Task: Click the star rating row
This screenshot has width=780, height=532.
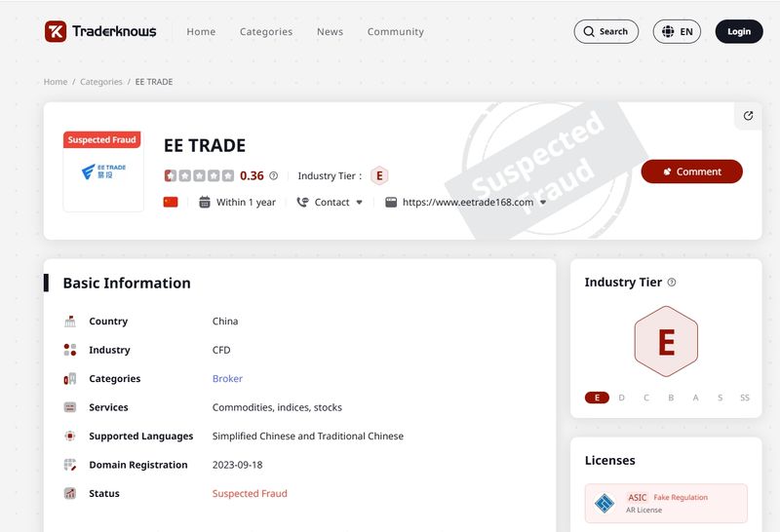Action: pyautogui.click(x=199, y=175)
